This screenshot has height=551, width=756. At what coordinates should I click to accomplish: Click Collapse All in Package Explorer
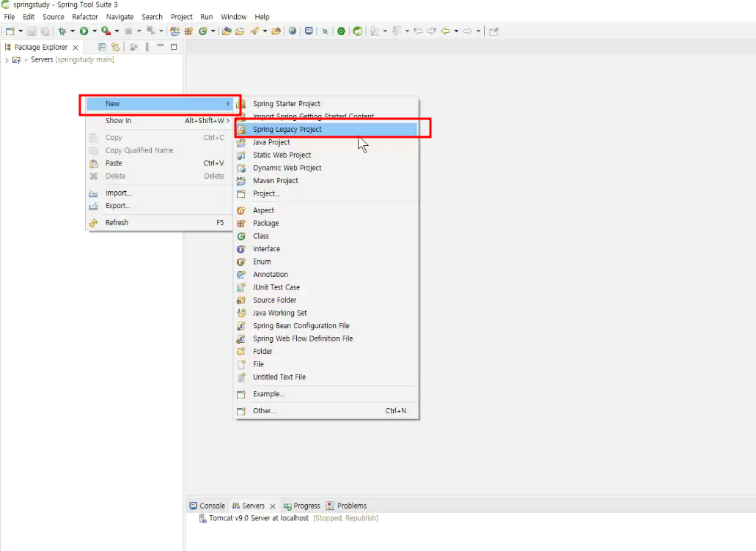102,47
